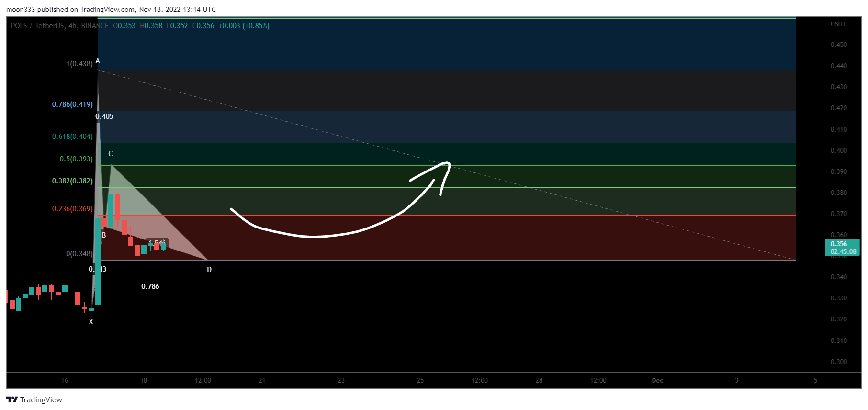Click the current price tag 0.356

coord(843,248)
